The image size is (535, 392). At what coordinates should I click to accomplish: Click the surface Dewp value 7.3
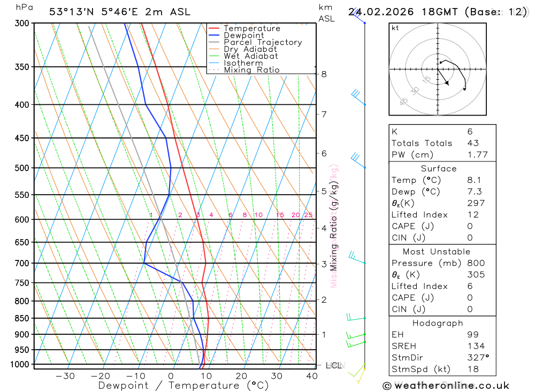coord(474,192)
